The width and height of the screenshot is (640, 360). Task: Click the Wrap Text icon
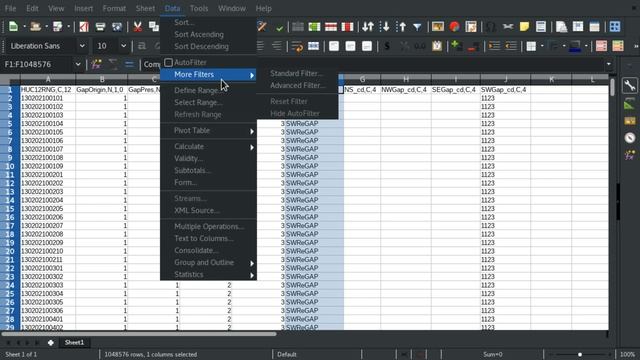coord(297,46)
